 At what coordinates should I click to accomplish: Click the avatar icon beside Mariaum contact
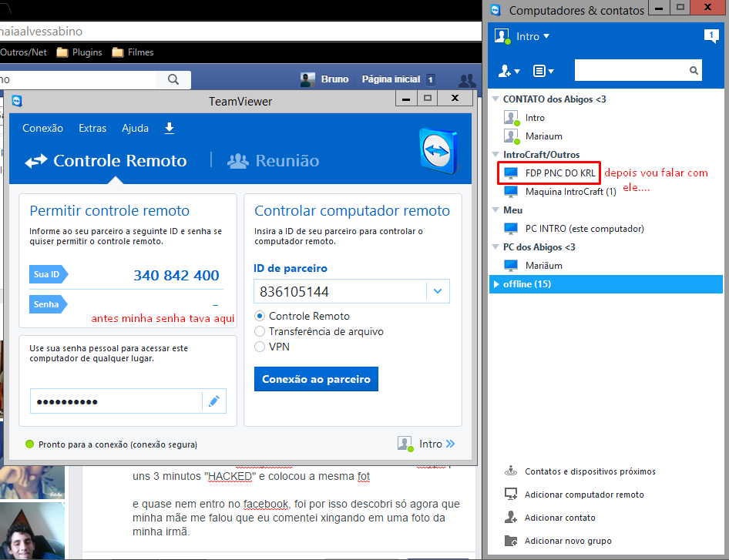512,136
